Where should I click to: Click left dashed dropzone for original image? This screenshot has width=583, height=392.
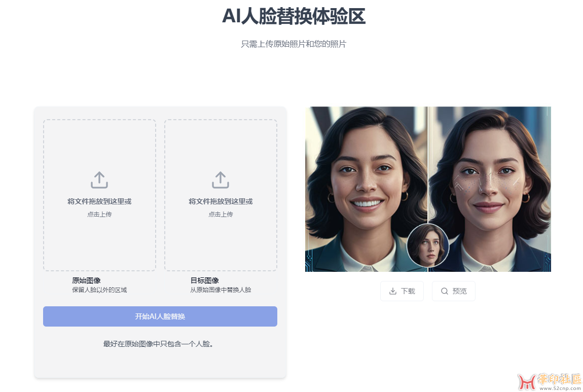[99, 195]
